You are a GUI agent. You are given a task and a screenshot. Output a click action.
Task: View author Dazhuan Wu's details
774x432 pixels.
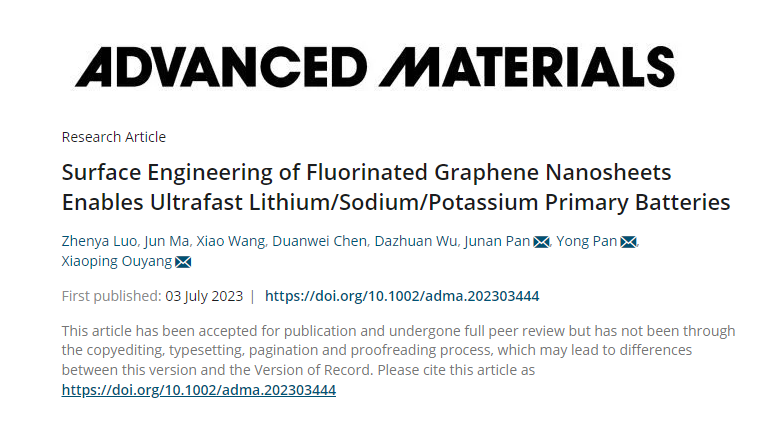click(x=416, y=241)
